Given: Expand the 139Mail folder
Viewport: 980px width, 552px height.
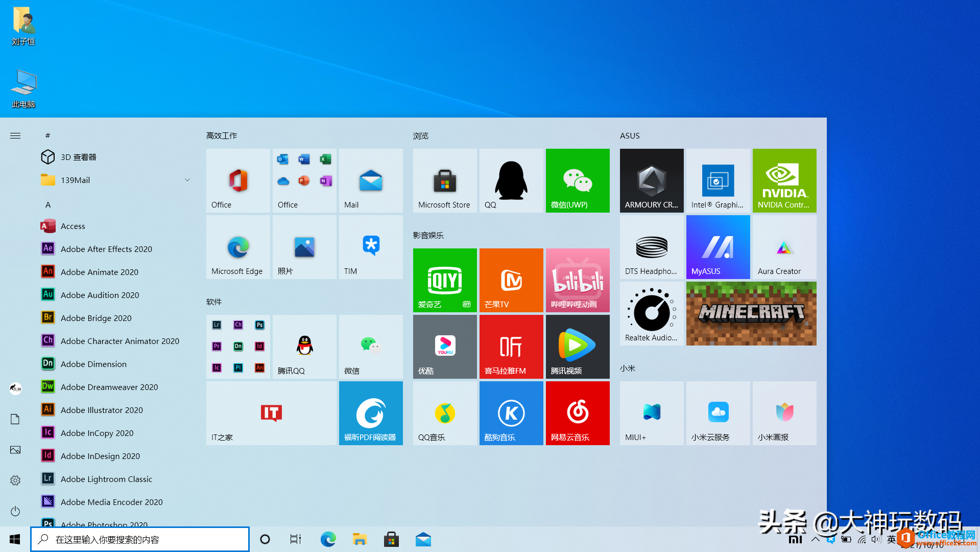Looking at the screenshot, I should click(x=116, y=180).
